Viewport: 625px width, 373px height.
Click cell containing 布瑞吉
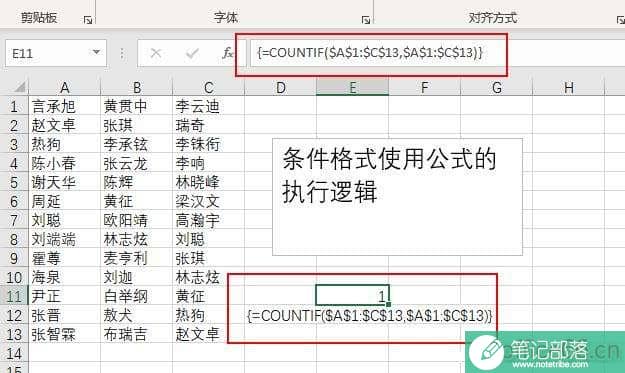coord(137,334)
